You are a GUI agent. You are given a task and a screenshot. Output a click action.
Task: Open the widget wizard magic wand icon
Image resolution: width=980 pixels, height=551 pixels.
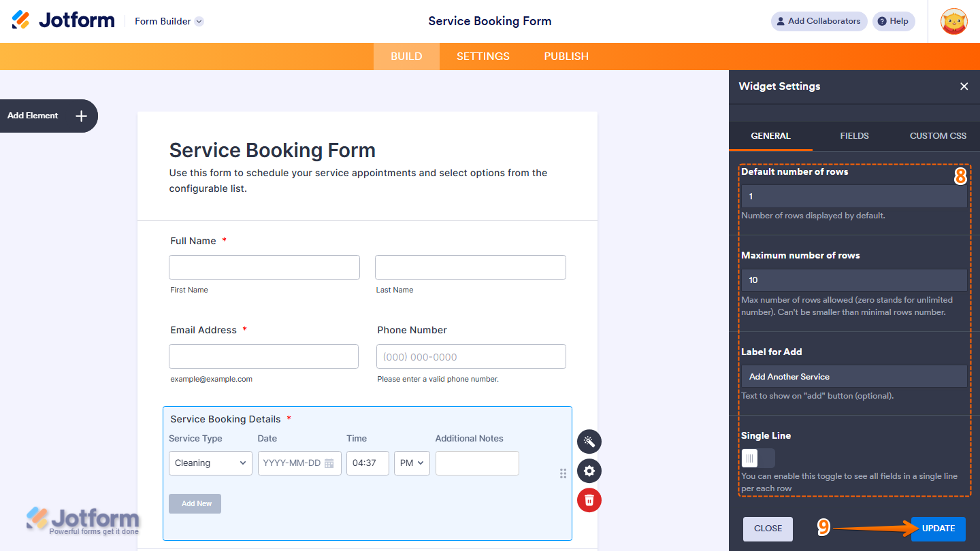coord(589,441)
